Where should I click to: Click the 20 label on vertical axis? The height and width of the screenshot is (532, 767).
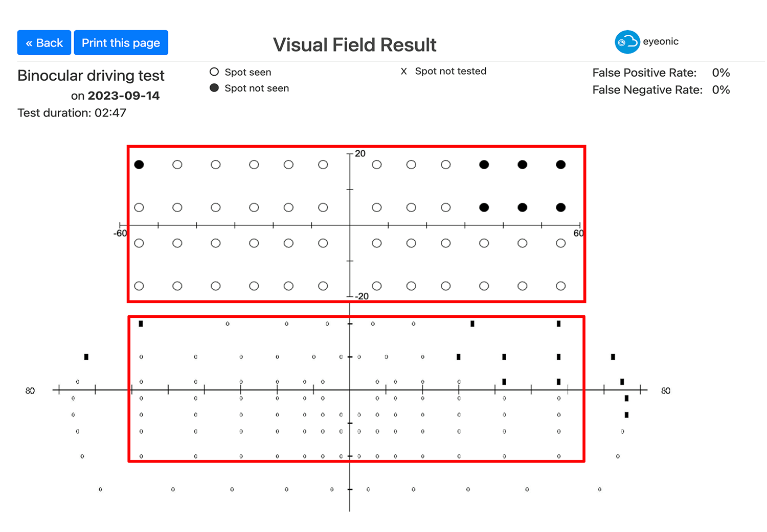360,153
